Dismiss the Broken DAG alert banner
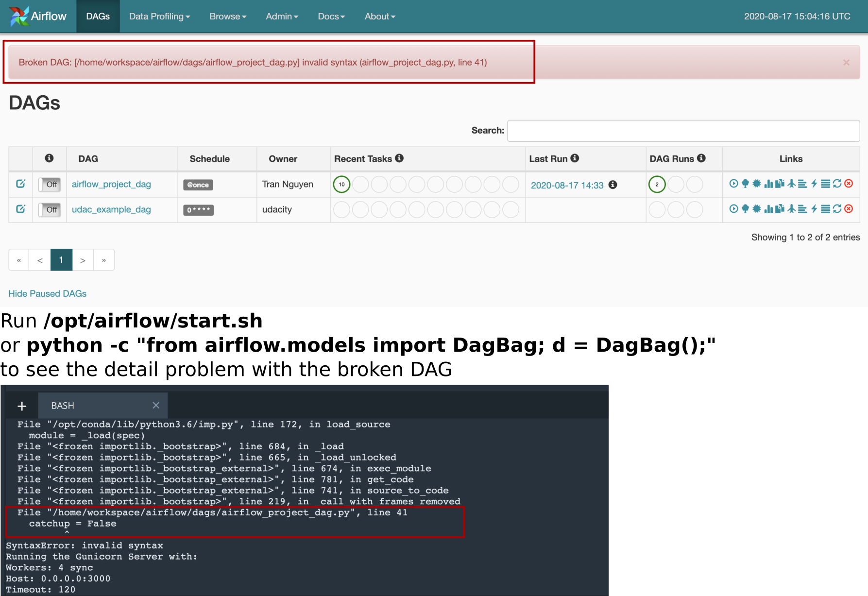The height and width of the screenshot is (596, 868). click(x=846, y=62)
